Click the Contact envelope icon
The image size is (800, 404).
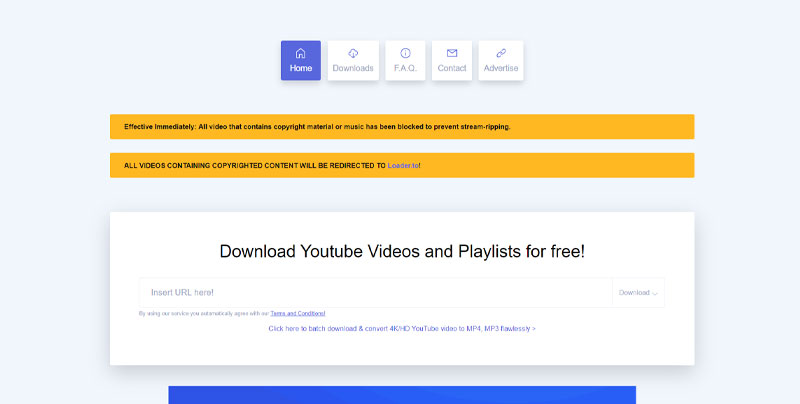(452, 53)
